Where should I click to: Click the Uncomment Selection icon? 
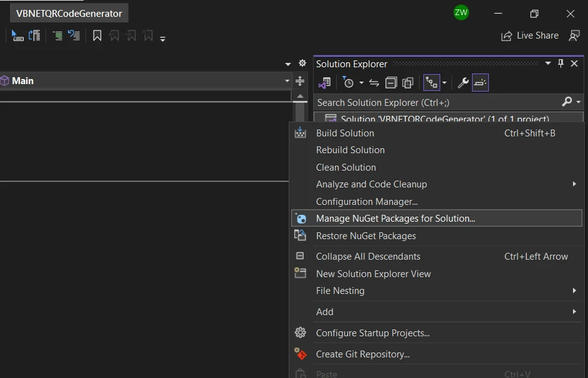[x=74, y=36]
